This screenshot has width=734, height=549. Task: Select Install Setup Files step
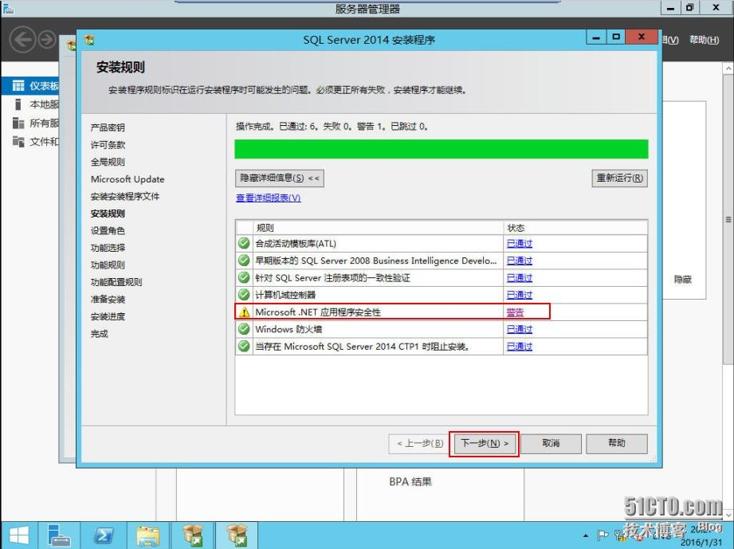pos(125,197)
